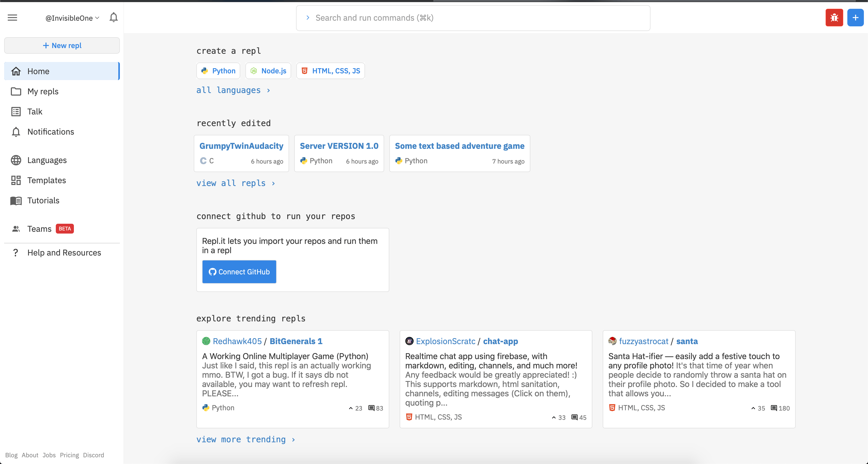
Task: Open the Pricing footer link
Action: (x=69, y=455)
